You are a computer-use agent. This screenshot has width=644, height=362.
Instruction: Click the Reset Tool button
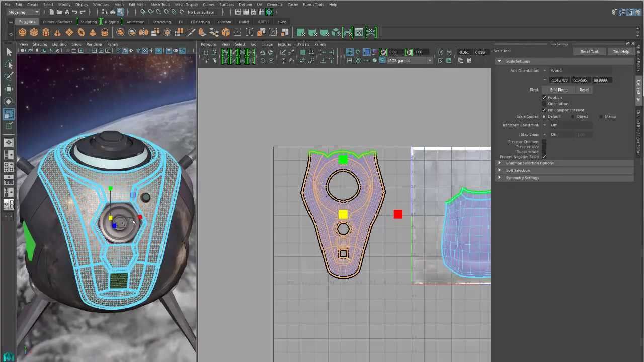pyautogui.click(x=589, y=51)
